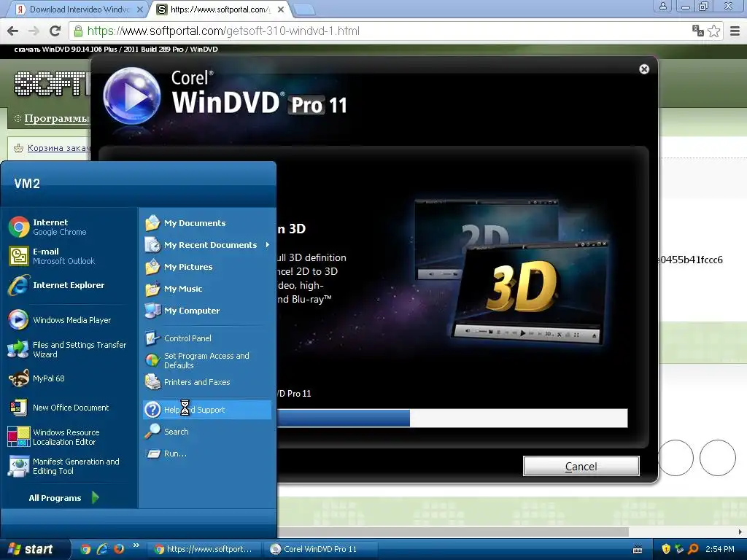Expand My Recent Documents submenu

coord(206,245)
